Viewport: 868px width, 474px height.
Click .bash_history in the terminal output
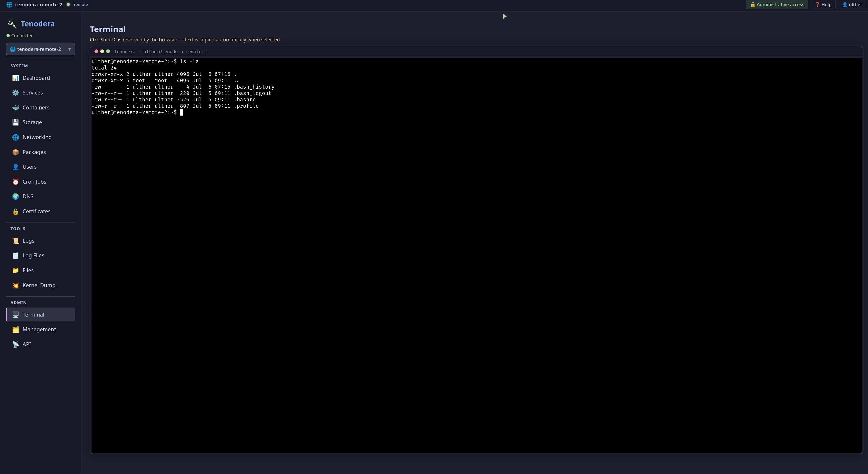(x=254, y=87)
